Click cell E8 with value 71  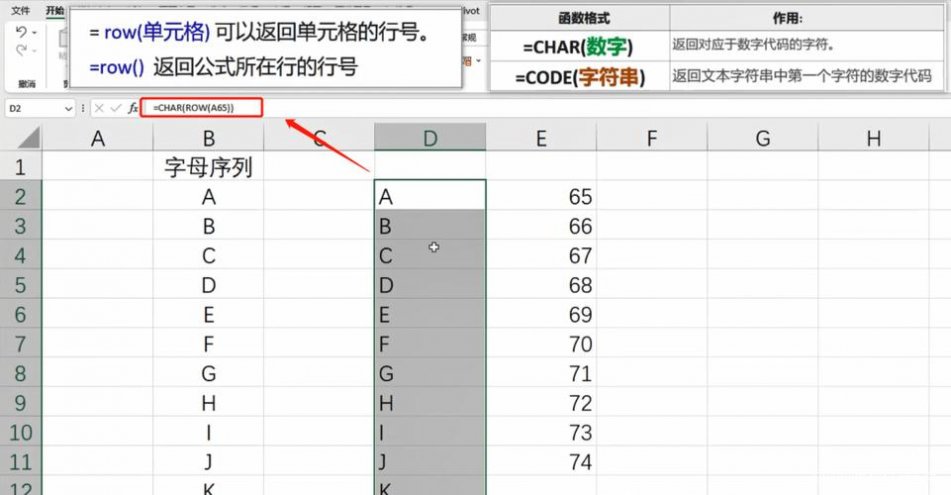pos(541,373)
